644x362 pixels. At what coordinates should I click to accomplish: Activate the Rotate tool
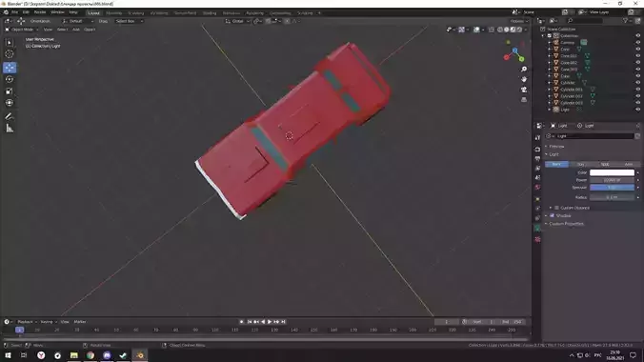(10, 79)
